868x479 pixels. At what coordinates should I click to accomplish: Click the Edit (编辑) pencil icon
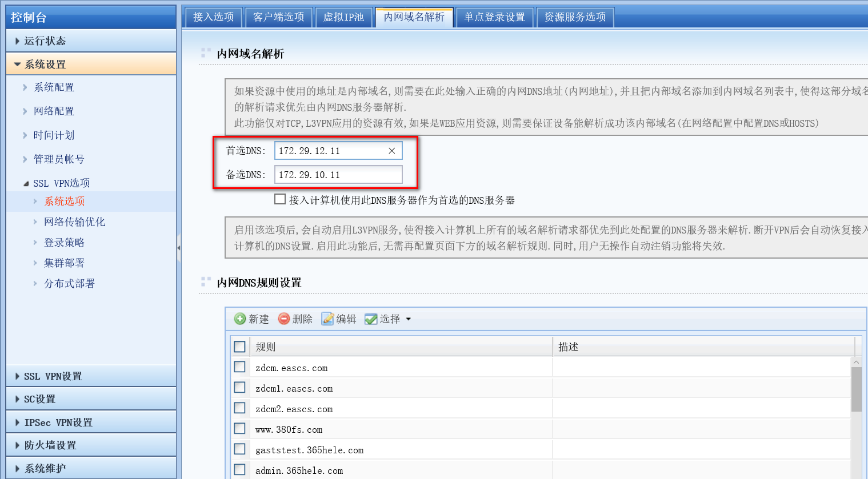(327, 319)
